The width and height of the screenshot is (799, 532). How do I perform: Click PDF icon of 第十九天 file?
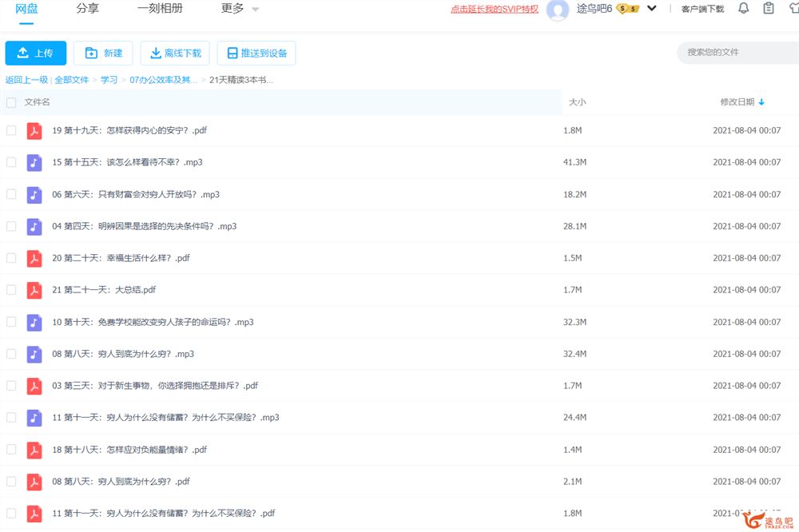[x=34, y=130]
